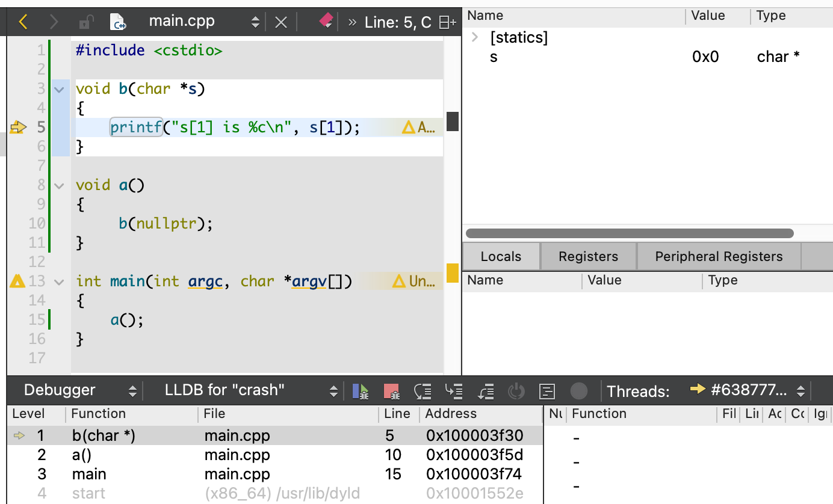Viewport: 833px width, 504px height.
Task: Switch to the Registers tab
Action: [x=588, y=257]
